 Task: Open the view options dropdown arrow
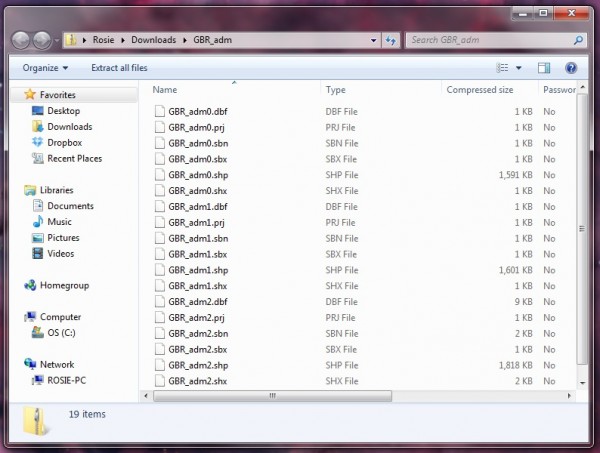coord(518,68)
